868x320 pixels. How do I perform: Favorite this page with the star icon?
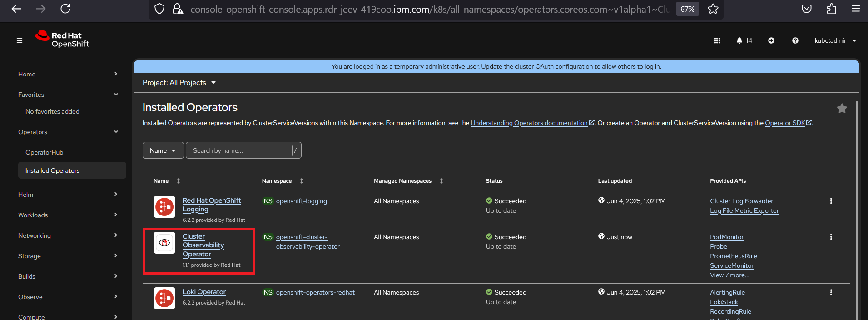(x=842, y=108)
